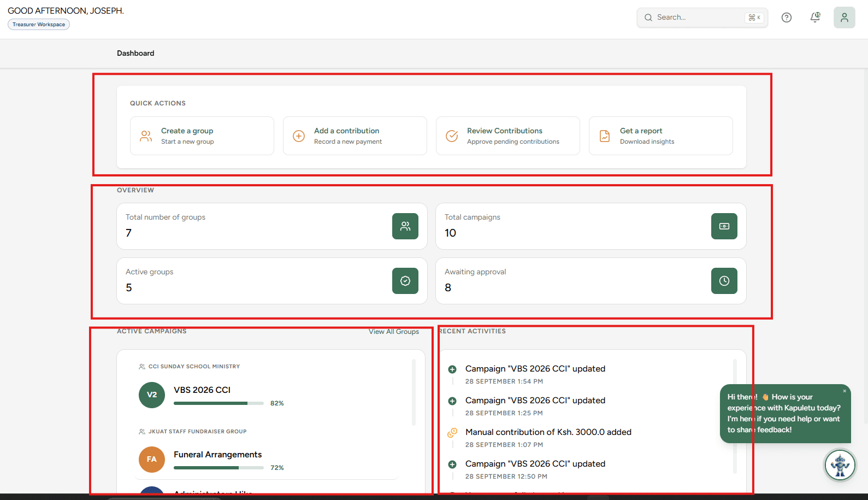Screen dimensions: 868x500
Task: Click the feedback message text in chat bubble
Action: point(784,414)
